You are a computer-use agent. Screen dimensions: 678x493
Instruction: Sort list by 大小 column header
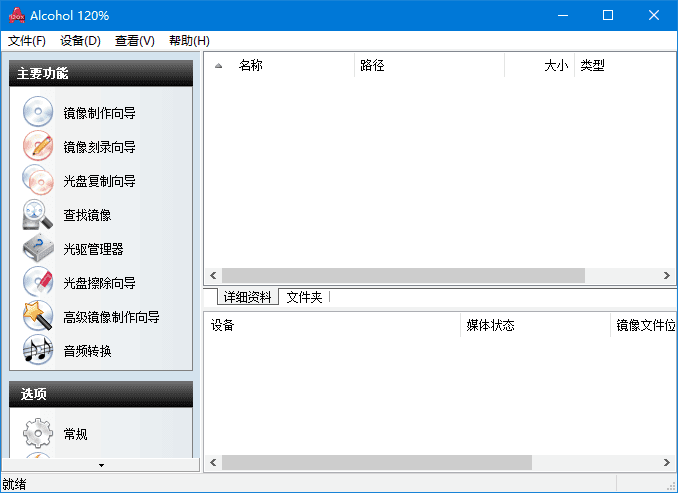pos(556,65)
